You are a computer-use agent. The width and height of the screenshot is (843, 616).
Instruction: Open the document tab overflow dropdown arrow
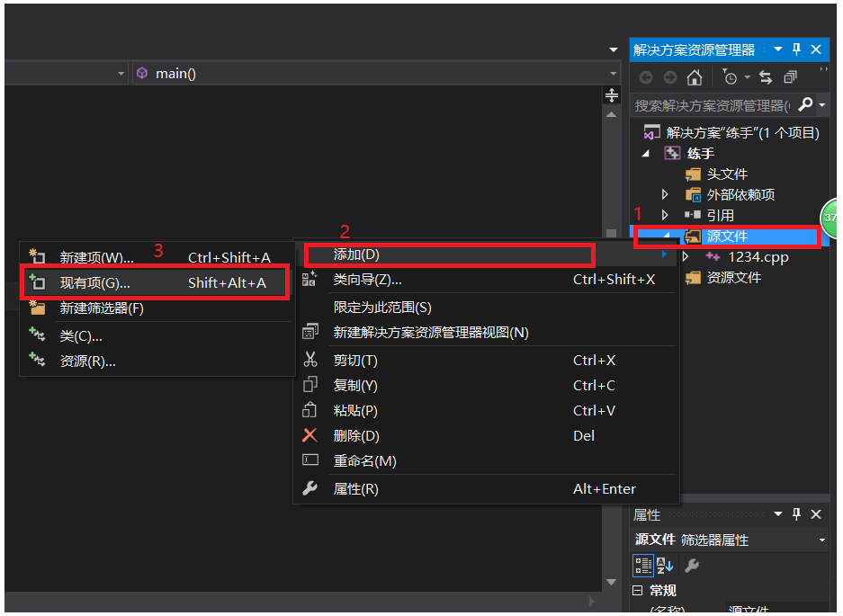coord(614,50)
